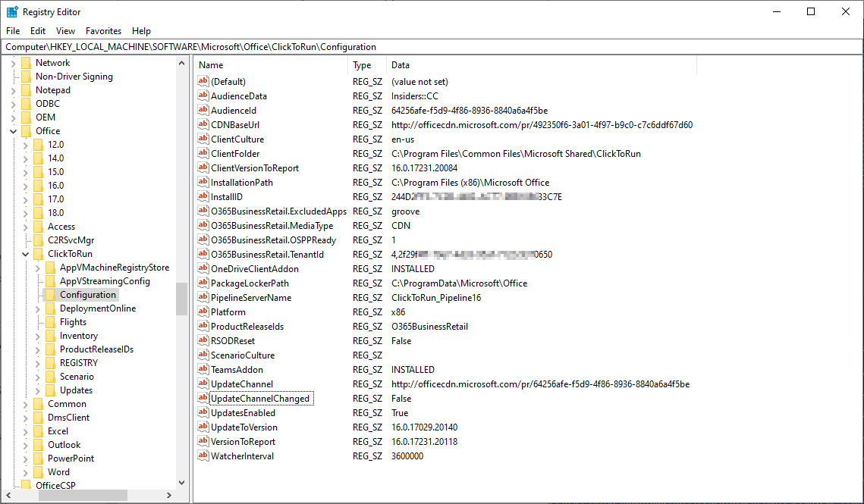Open the Edit menu
Image resolution: width=864 pixels, height=504 pixels.
pyautogui.click(x=37, y=31)
